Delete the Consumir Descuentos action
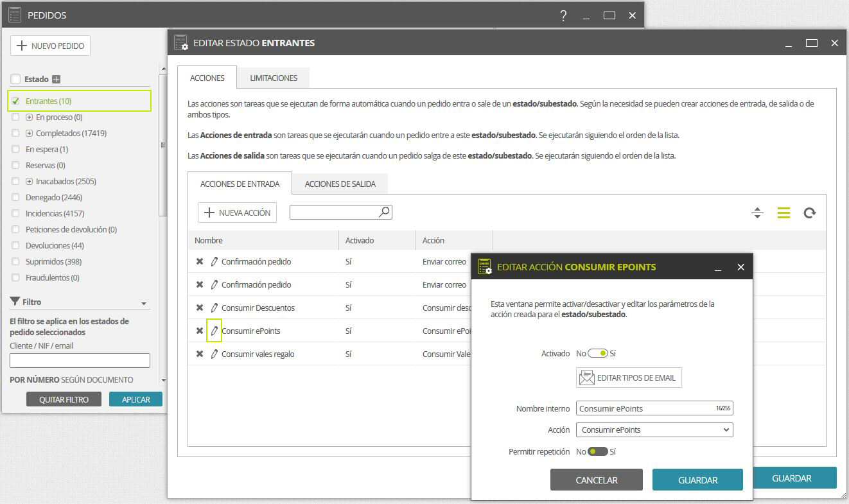Image resolution: width=849 pixels, height=504 pixels. (x=200, y=308)
